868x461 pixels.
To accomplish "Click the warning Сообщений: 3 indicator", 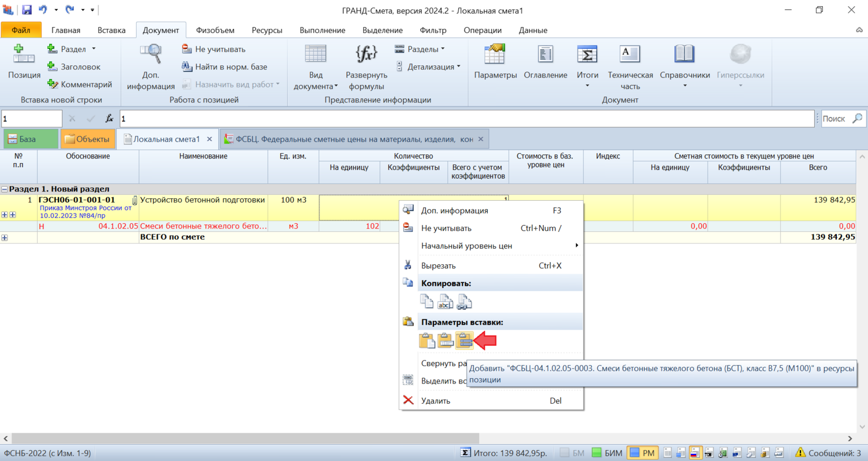I will coord(827,453).
